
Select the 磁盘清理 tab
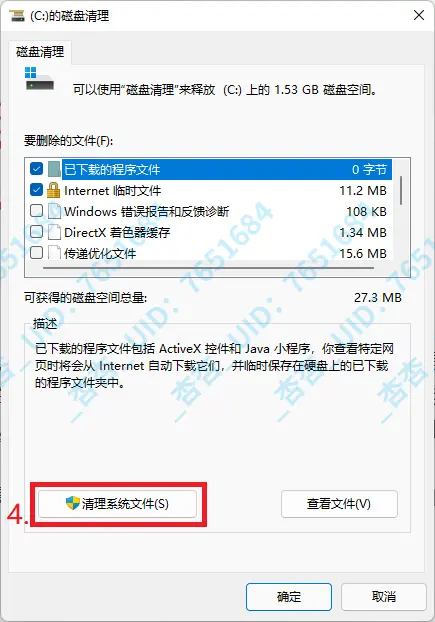click(x=40, y=52)
